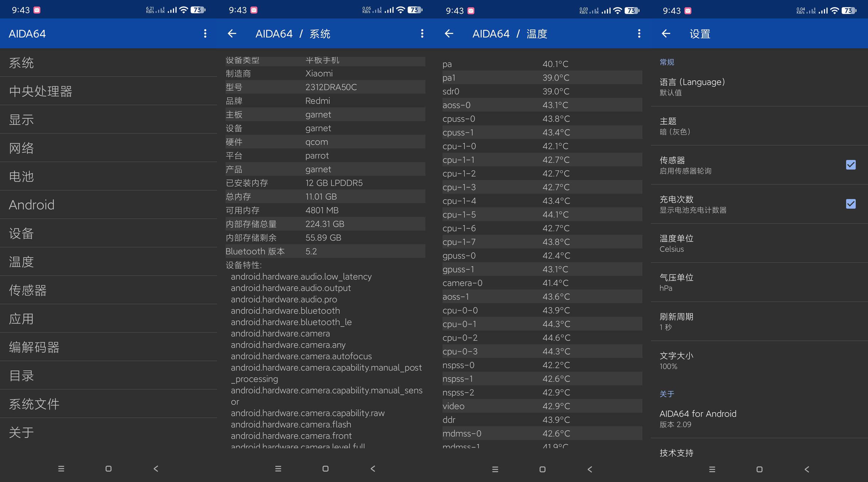868x482 pixels.
Task: Open 中央处理器 section
Action: [x=108, y=91]
